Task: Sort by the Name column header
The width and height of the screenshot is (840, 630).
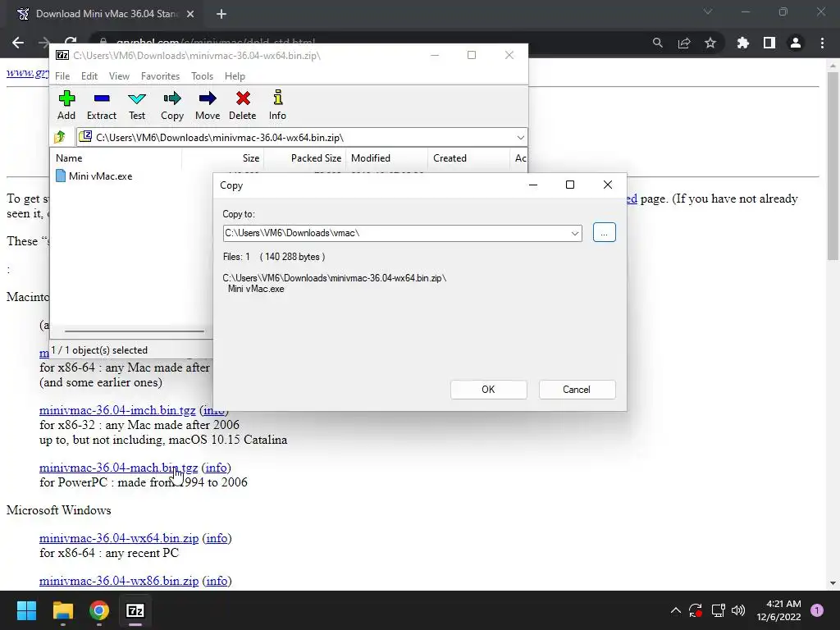Action: click(x=116, y=158)
